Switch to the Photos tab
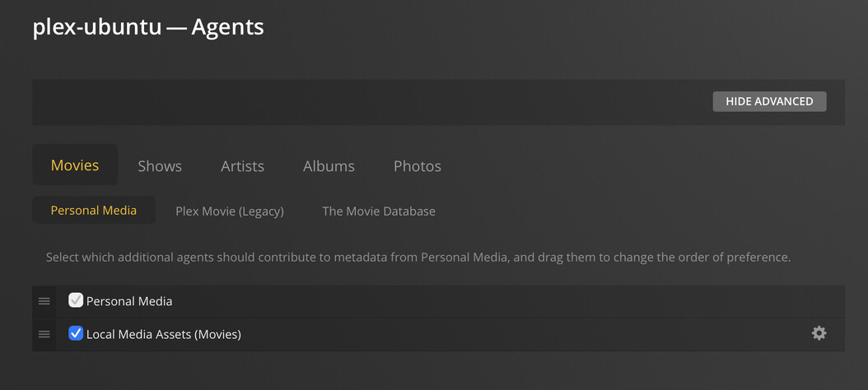The image size is (868, 390). [x=417, y=166]
